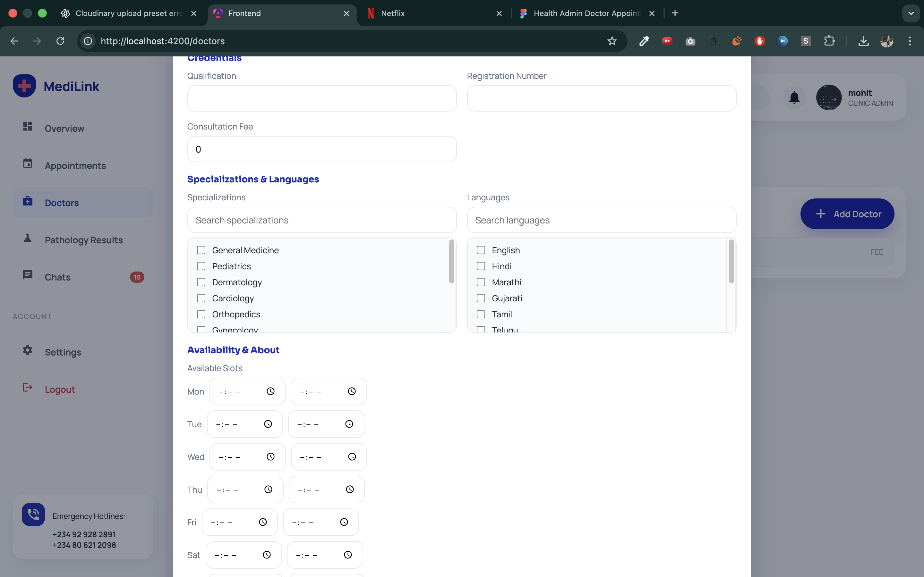
Task: Open mohit clinic admin profile menu
Action: point(855,98)
